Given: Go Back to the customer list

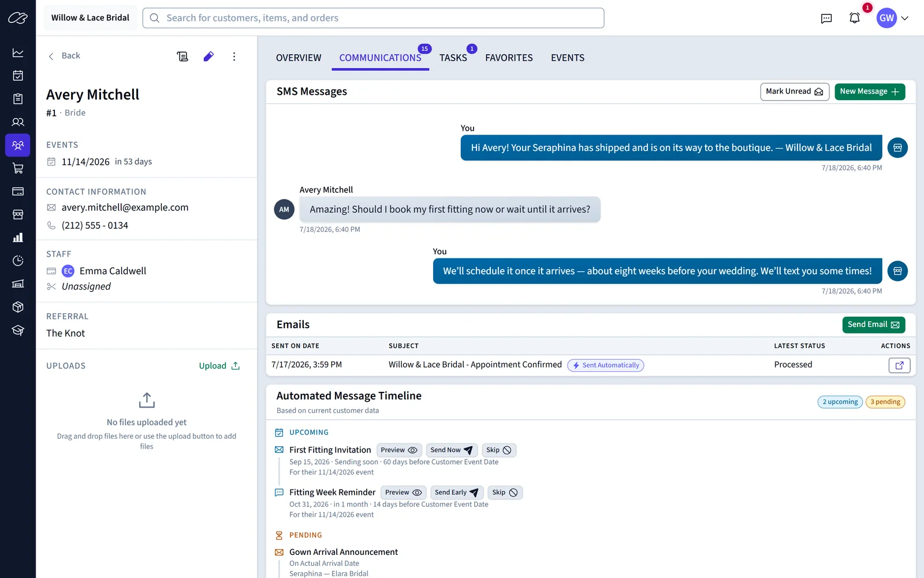Looking at the screenshot, I should point(64,56).
